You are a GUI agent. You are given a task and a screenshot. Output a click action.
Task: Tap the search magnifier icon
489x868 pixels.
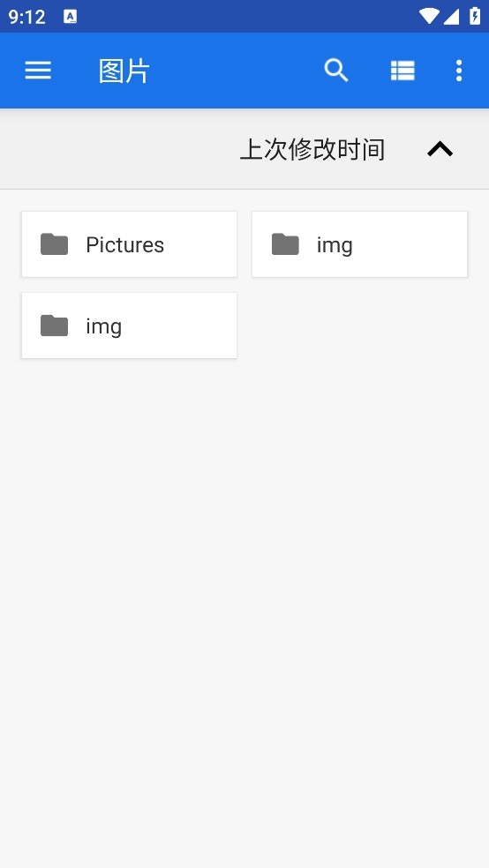[x=336, y=71]
